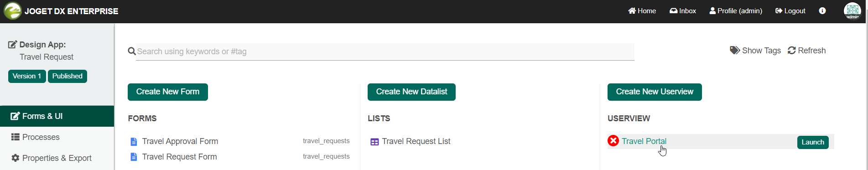Click the admin avatar thumbnail
The height and width of the screenshot is (170, 868).
click(852, 11)
